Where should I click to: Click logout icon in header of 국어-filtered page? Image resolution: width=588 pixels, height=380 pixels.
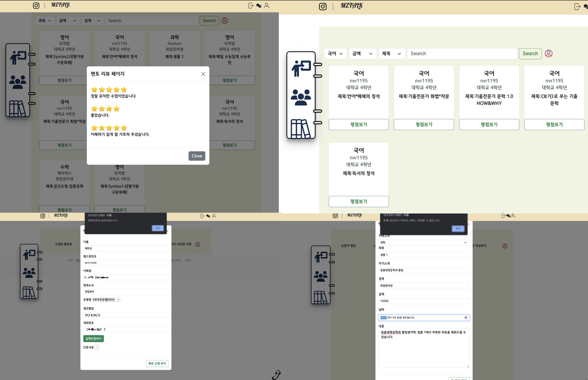[577, 6]
